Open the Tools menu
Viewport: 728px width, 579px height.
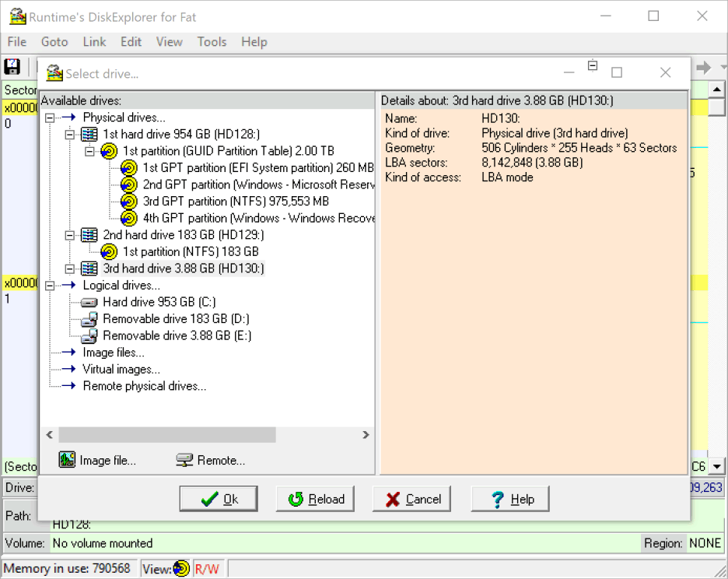pyautogui.click(x=212, y=42)
